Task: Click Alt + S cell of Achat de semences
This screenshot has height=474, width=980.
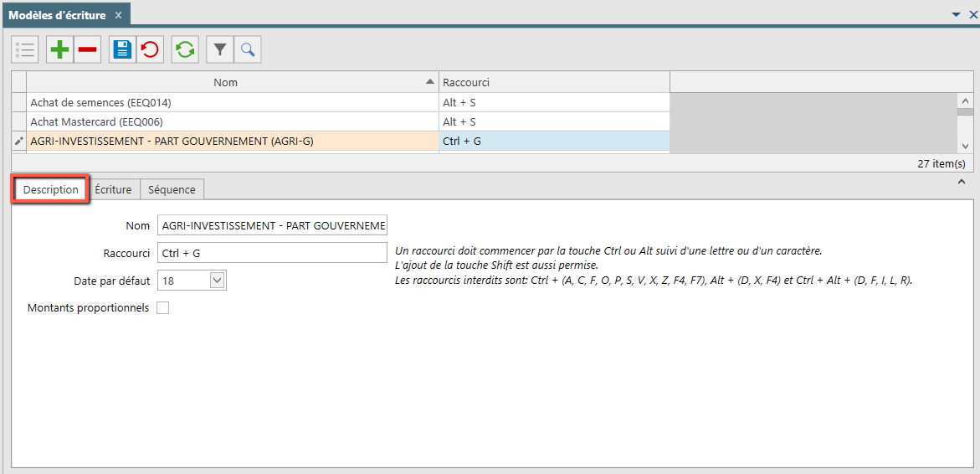Action: click(x=554, y=102)
